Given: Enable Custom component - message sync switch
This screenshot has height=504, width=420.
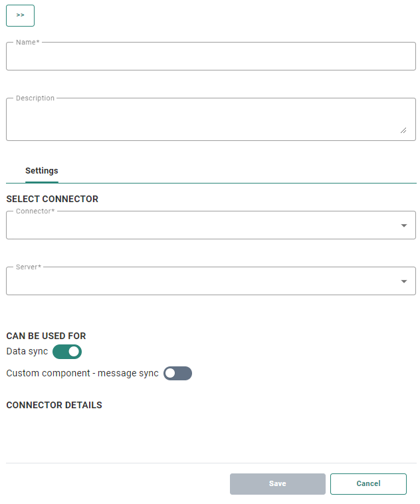Looking at the screenshot, I should pos(177,373).
